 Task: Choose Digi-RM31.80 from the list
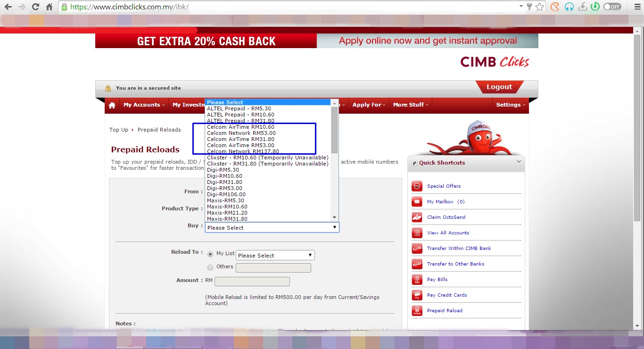(268, 182)
